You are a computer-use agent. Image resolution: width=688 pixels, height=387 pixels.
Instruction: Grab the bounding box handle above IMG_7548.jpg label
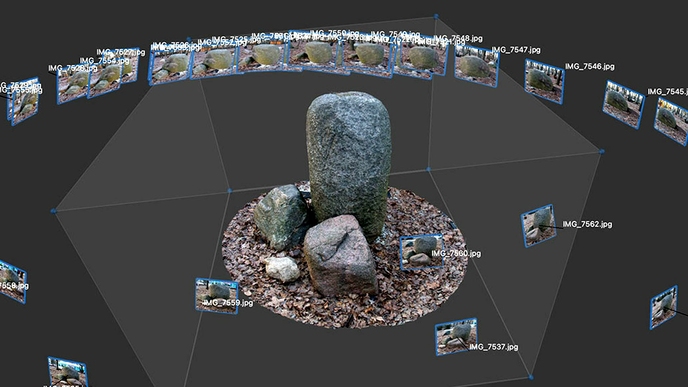[436, 17]
